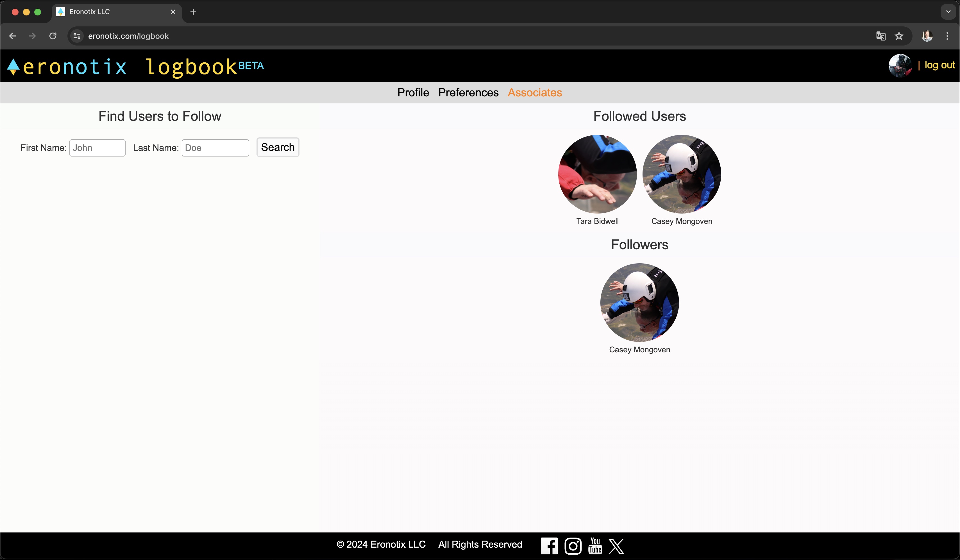Image resolution: width=960 pixels, height=560 pixels.
Task: Click the Eronotix rocket logo icon
Action: [13, 67]
